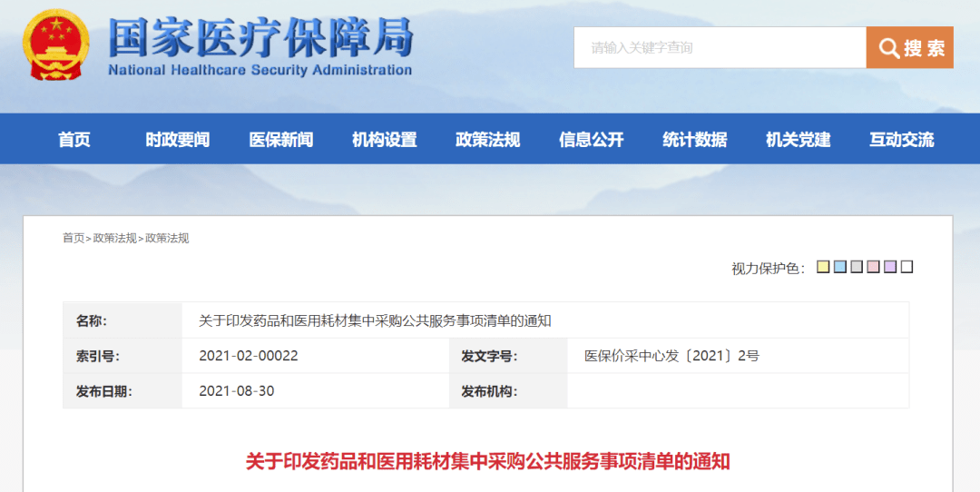Click the 名称 label cell
Screen dimensions: 980x492
pyautogui.click(x=122, y=320)
